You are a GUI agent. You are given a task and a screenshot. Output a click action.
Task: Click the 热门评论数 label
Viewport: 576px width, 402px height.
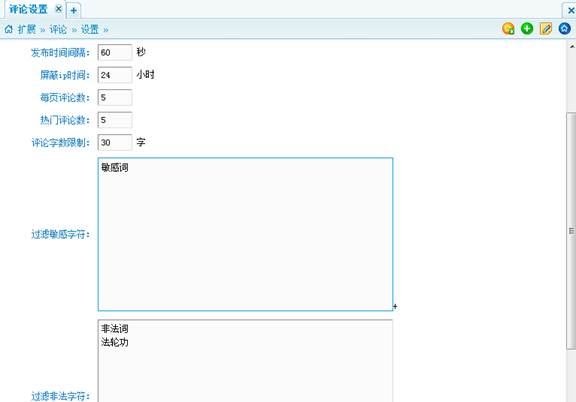pyautogui.click(x=65, y=120)
